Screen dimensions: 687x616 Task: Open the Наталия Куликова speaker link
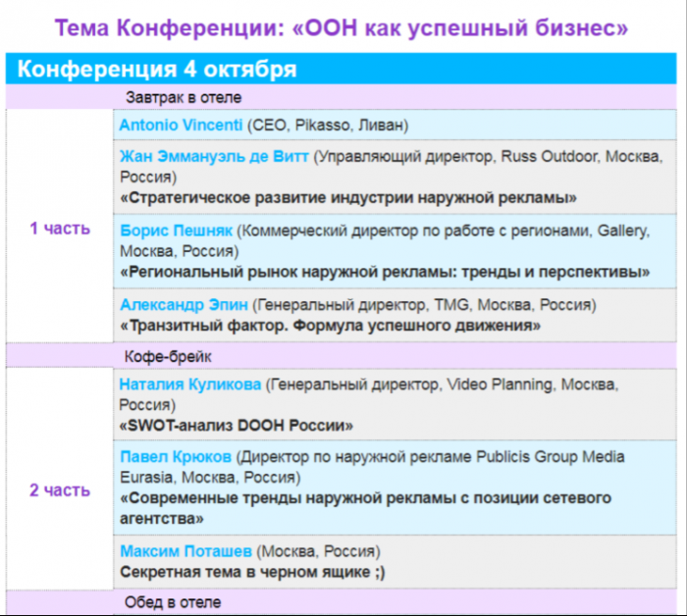(190, 385)
